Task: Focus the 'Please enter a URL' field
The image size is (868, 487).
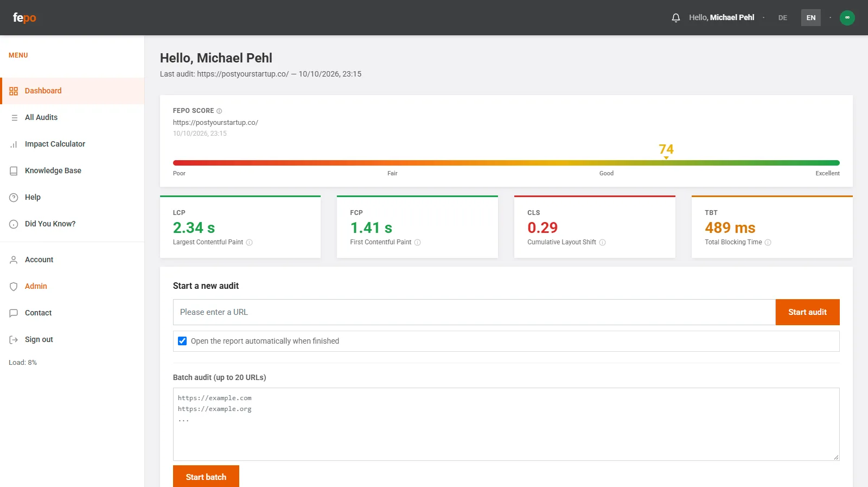Action: click(474, 312)
